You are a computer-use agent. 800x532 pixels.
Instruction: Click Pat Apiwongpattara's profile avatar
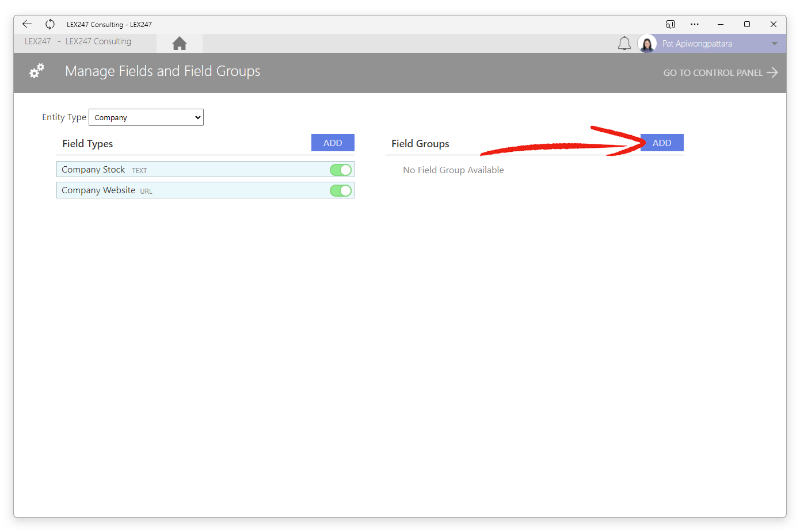tap(647, 44)
